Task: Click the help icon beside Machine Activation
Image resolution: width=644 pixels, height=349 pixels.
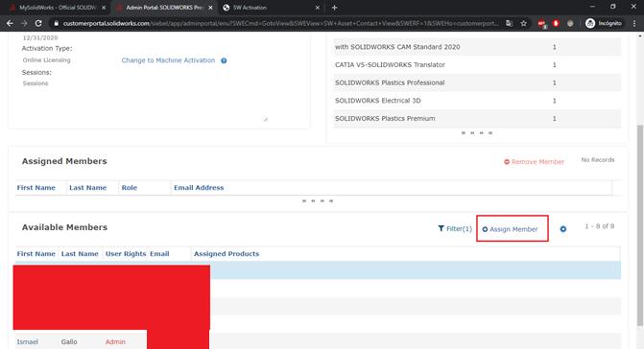Action: point(224,60)
